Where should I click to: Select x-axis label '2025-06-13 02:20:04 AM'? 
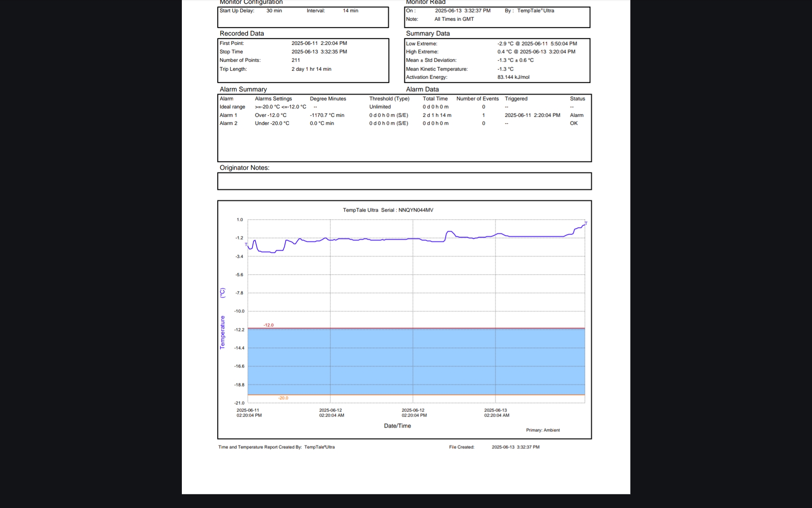[x=497, y=413]
